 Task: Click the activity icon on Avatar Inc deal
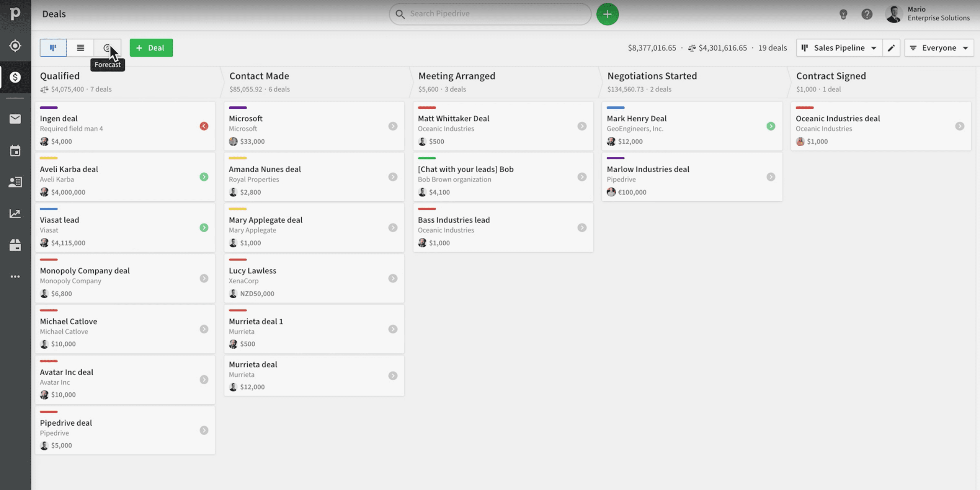click(x=204, y=380)
